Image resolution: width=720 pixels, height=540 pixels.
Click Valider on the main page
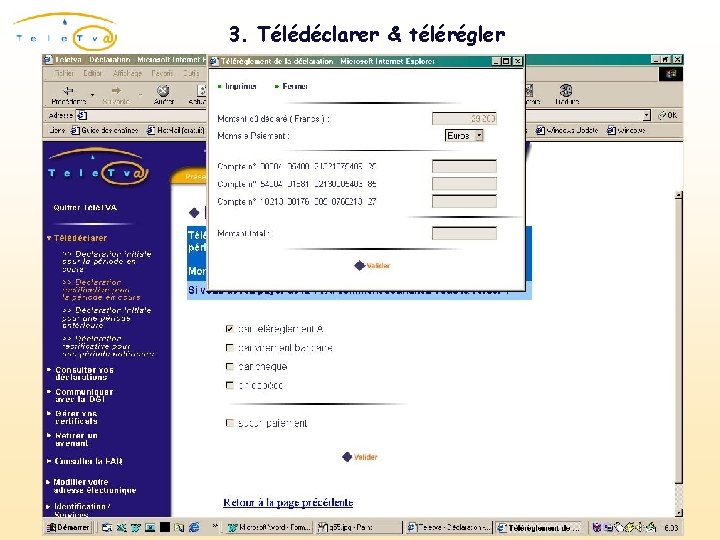tap(360, 457)
